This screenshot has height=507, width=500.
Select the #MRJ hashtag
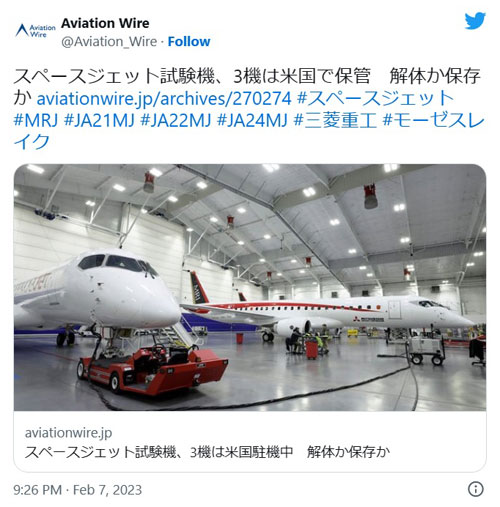(x=36, y=120)
